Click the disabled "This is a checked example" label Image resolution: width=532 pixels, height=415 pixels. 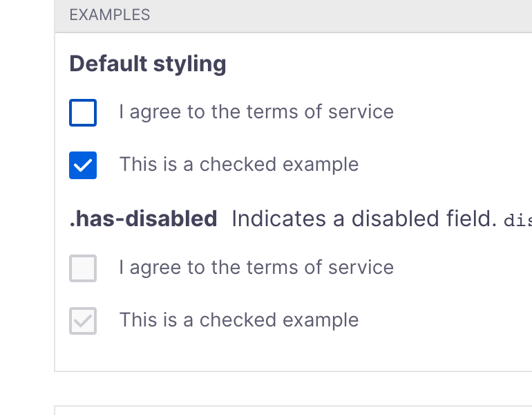[238, 320]
